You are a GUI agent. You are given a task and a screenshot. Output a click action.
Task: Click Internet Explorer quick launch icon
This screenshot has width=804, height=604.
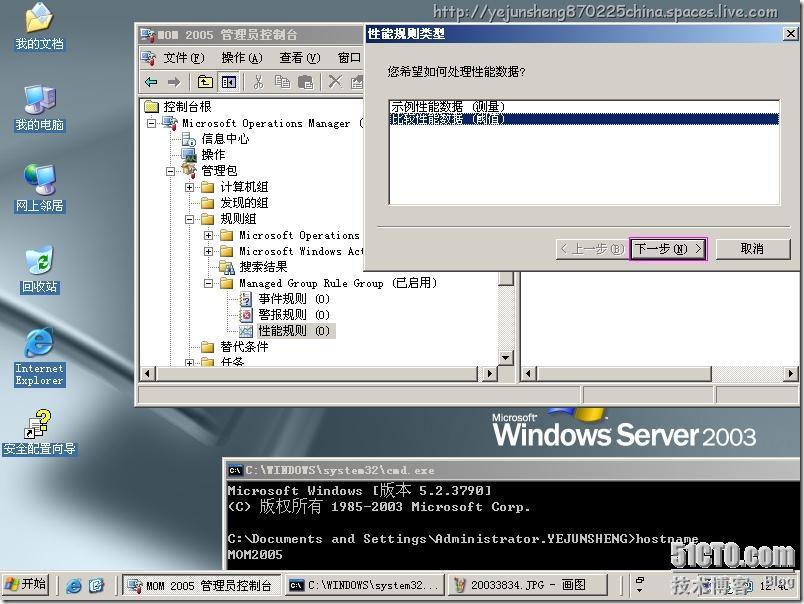tap(74, 586)
